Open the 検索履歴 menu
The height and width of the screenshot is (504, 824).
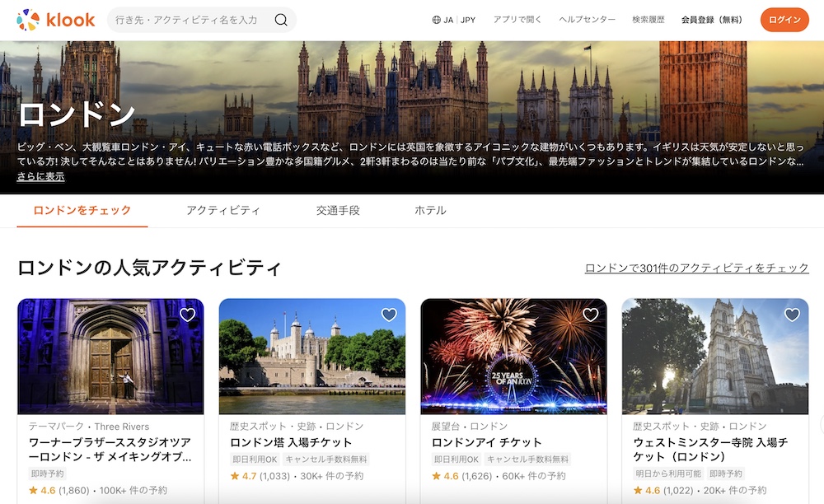point(648,20)
